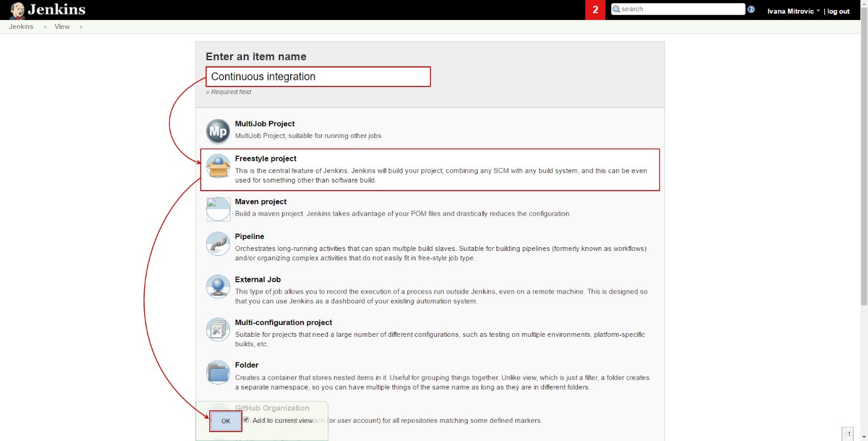Open the red notification badge showing 2
This screenshot has width=868, height=441.
595,10
